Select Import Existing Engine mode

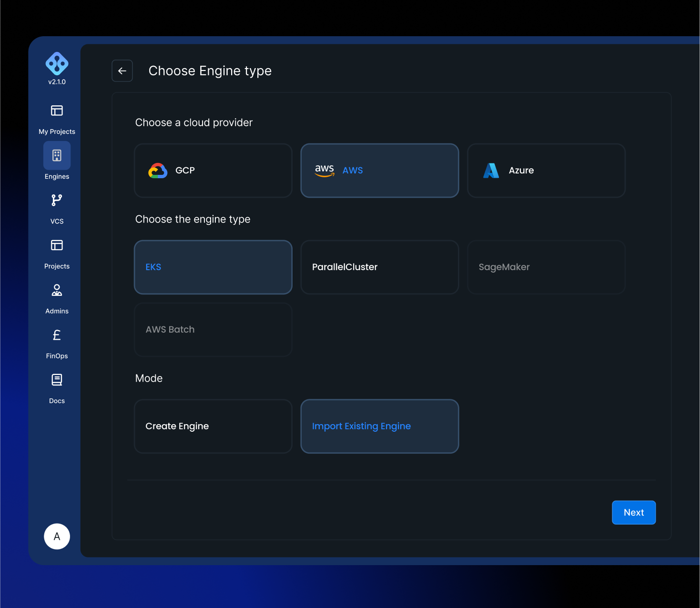pos(380,426)
